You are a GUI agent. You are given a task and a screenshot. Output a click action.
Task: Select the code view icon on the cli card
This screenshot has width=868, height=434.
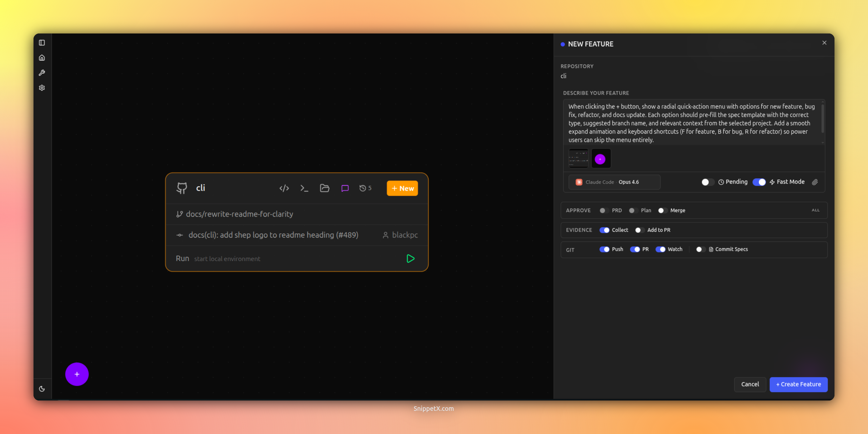284,188
